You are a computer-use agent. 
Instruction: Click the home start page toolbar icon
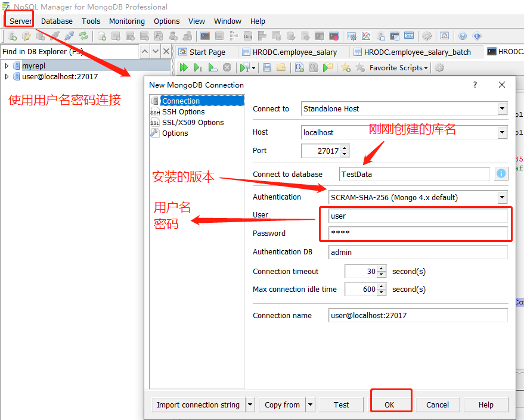(445, 36)
